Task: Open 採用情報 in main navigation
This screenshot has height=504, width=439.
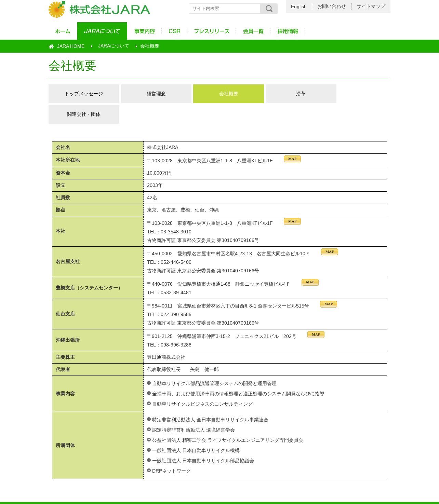Action: [x=288, y=31]
